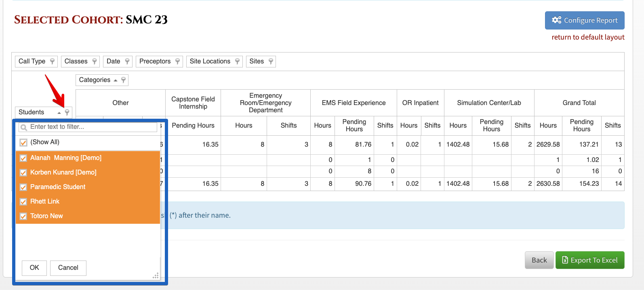The width and height of the screenshot is (644, 290).
Task: Click the resize grip in filter popup
Action: pos(156,276)
